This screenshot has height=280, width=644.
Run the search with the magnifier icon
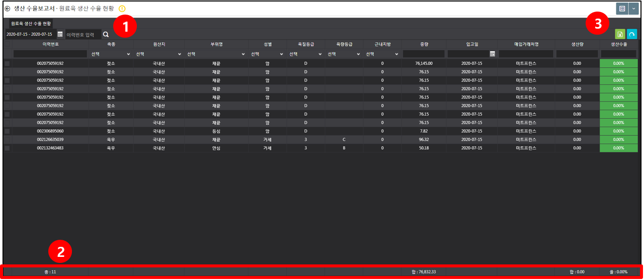(106, 34)
